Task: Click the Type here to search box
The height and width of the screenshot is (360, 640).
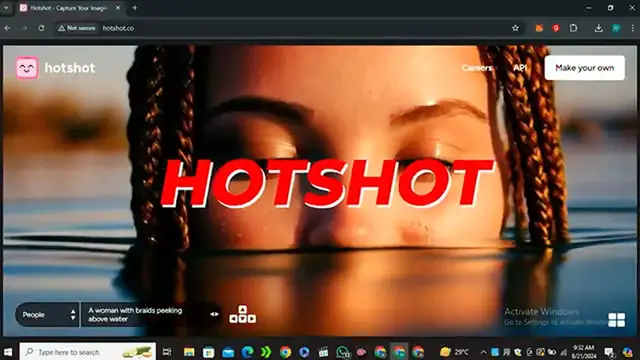Action: 88,352
